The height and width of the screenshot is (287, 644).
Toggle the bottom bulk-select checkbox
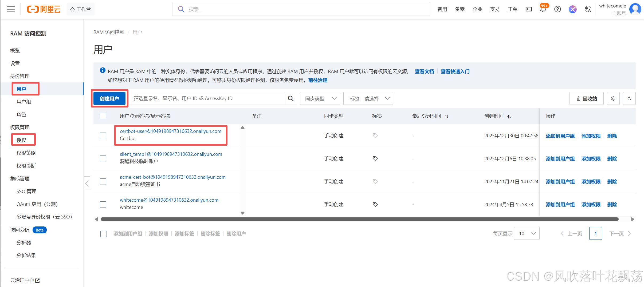(x=104, y=234)
